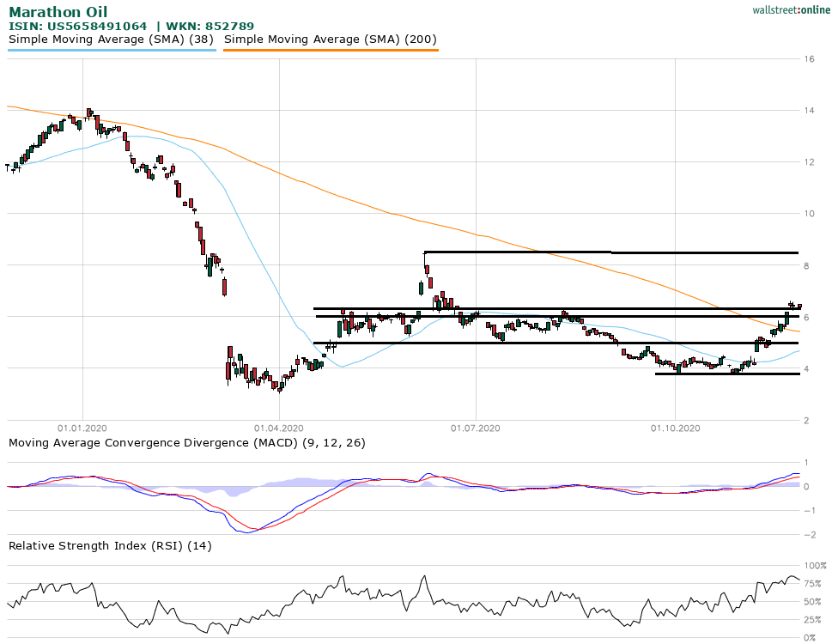Click the 01.10.2020 date axis label
Image resolution: width=838 pixels, height=644 pixels.
coord(675,428)
